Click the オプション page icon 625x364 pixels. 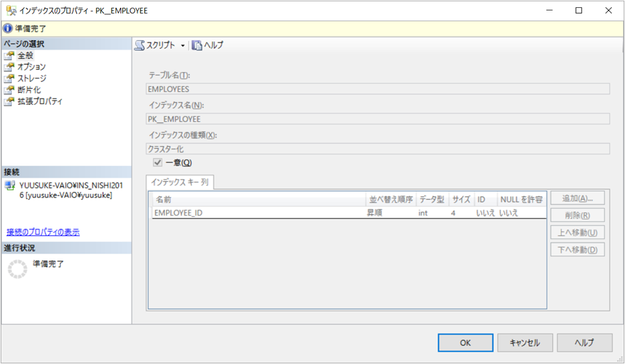[x=9, y=67]
